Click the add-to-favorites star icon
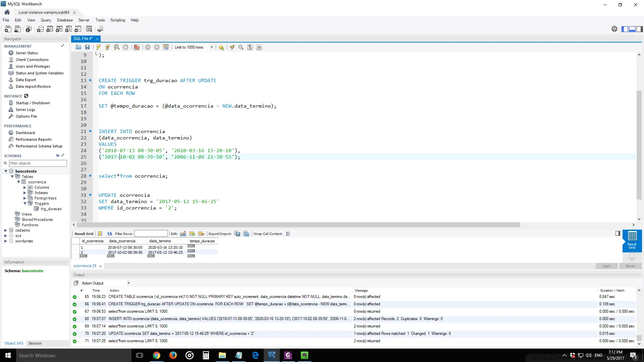Viewport: 644px width, 362px height. click(221, 47)
